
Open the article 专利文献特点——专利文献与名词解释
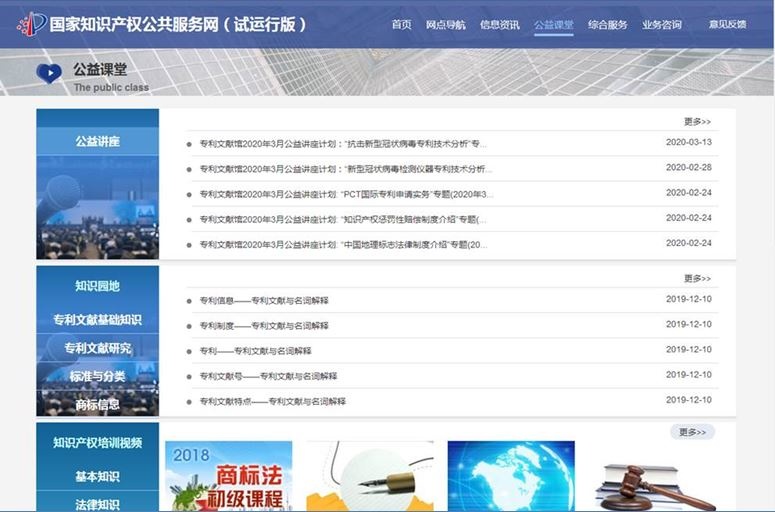tap(272, 401)
